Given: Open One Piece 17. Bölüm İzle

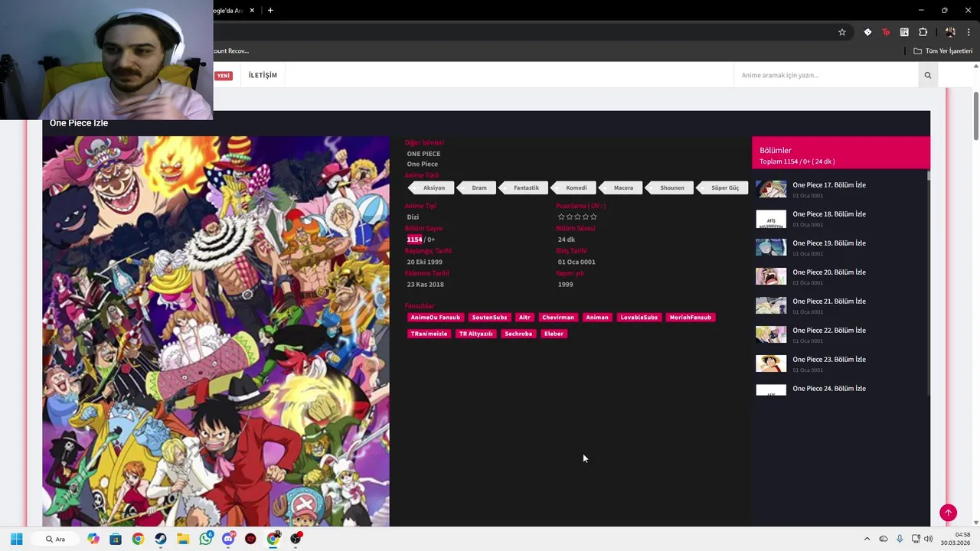Looking at the screenshot, I should click(829, 185).
